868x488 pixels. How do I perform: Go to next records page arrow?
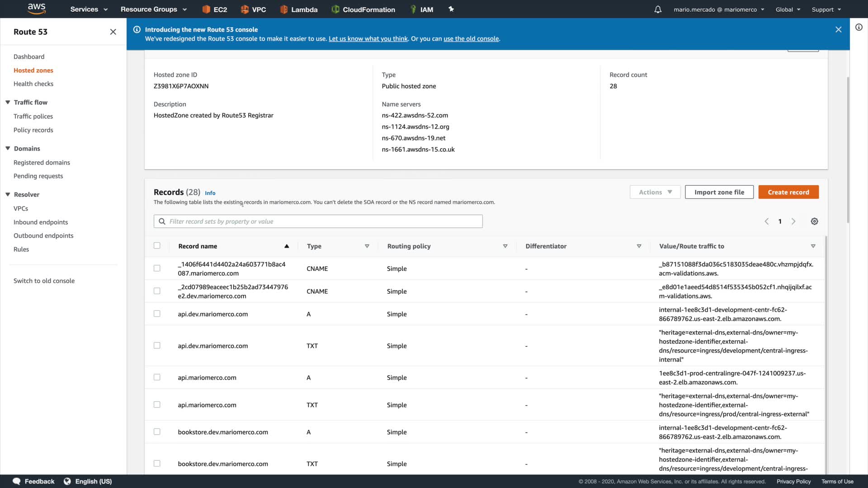pyautogui.click(x=793, y=221)
